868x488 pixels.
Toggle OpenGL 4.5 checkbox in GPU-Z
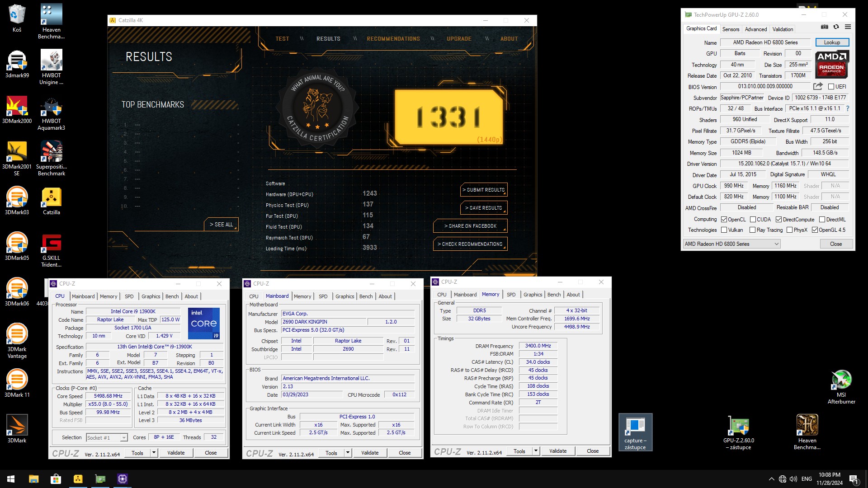[x=815, y=230]
